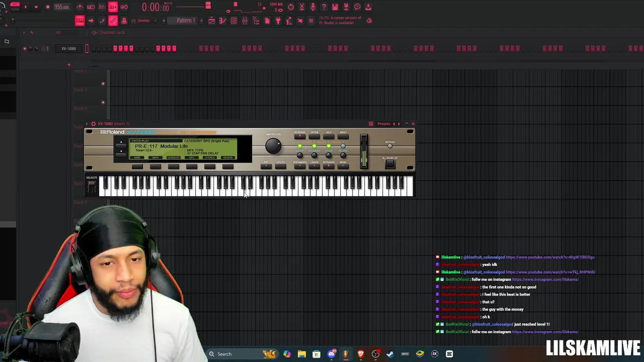Open the project info chat-bubble icon
Screen dimensions: 644x362
click(357, 7)
